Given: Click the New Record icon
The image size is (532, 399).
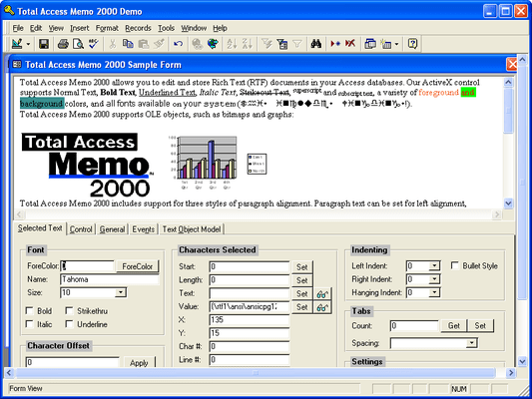Looking at the screenshot, I should tap(335, 44).
